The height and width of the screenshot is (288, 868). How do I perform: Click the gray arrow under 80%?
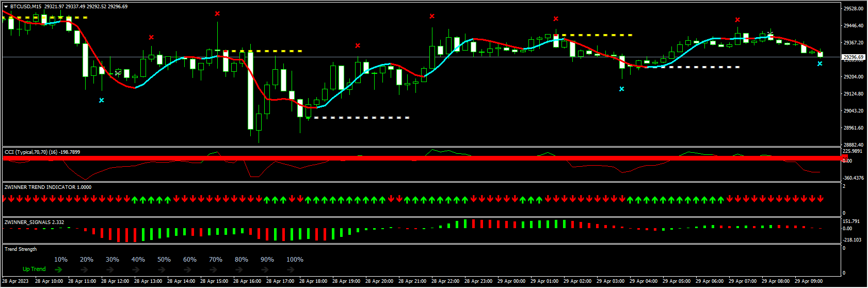click(x=239, y=269)
